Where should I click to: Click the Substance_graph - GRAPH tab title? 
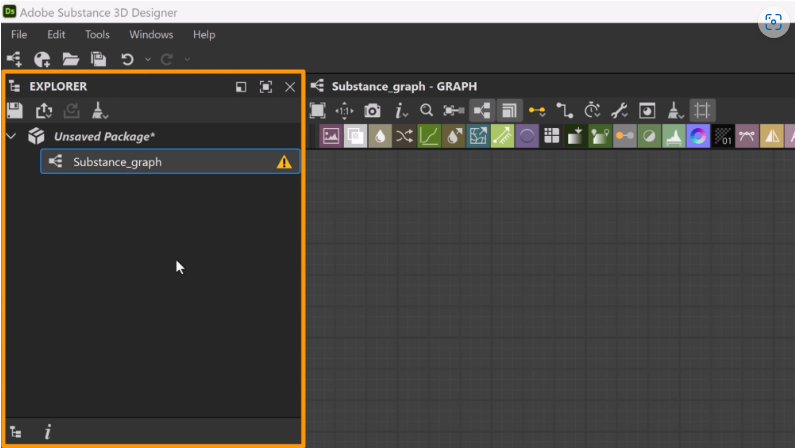tap(404, 86)
